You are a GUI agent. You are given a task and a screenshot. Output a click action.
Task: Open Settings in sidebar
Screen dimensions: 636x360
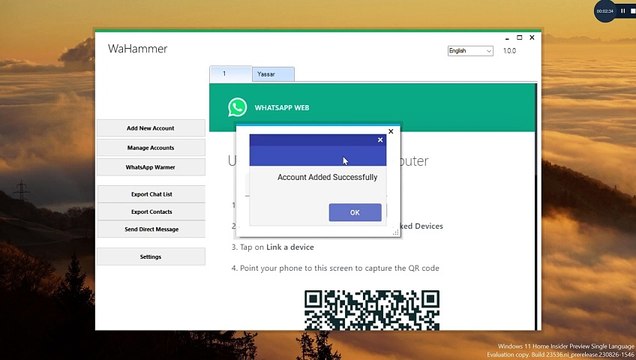(x=151, y=257)
